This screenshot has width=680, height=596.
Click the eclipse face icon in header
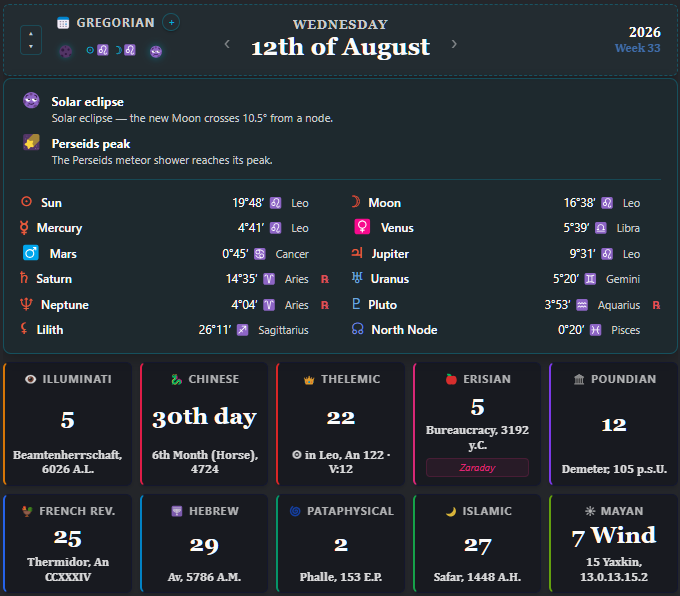pos(156,52)
